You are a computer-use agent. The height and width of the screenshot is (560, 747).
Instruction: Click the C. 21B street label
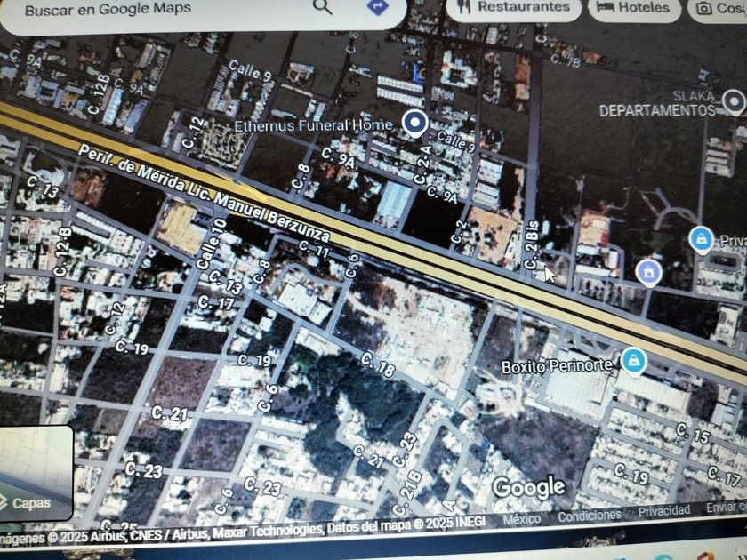pos(408,494)
